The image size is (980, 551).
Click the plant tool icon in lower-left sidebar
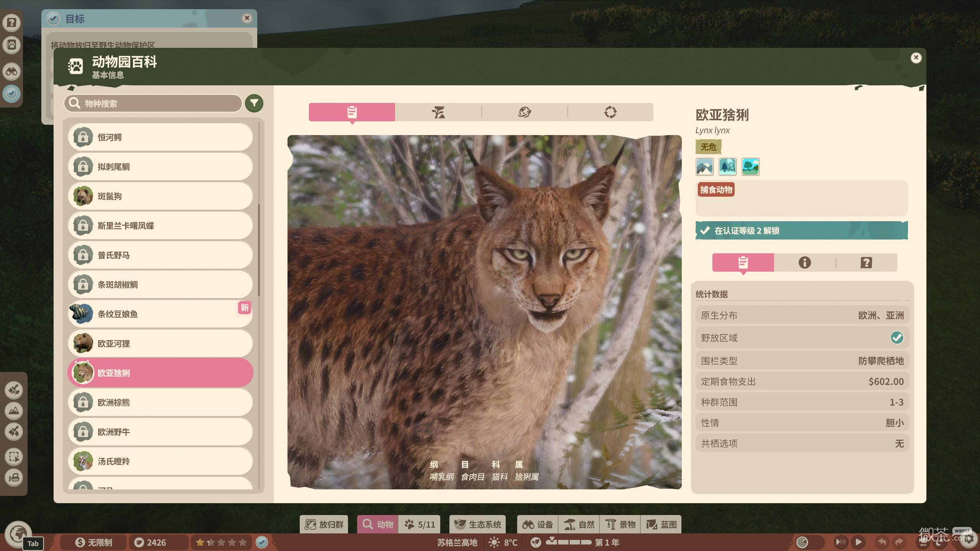14,390
